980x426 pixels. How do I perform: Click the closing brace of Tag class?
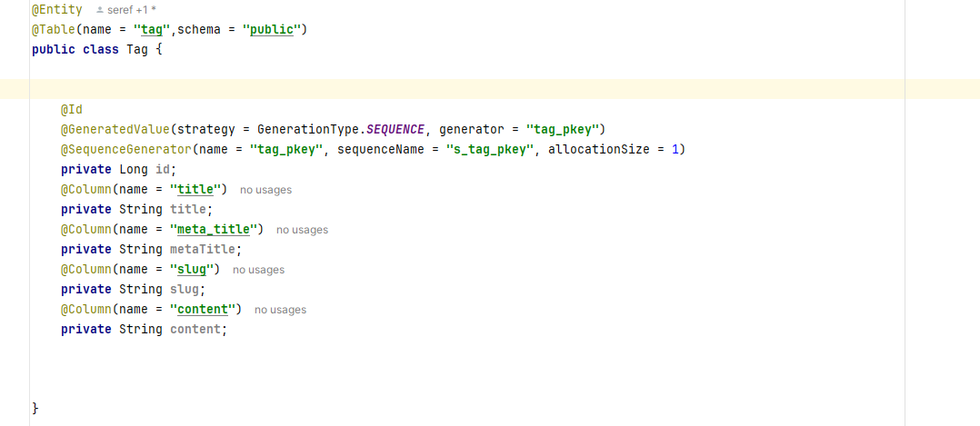point(35,409)
